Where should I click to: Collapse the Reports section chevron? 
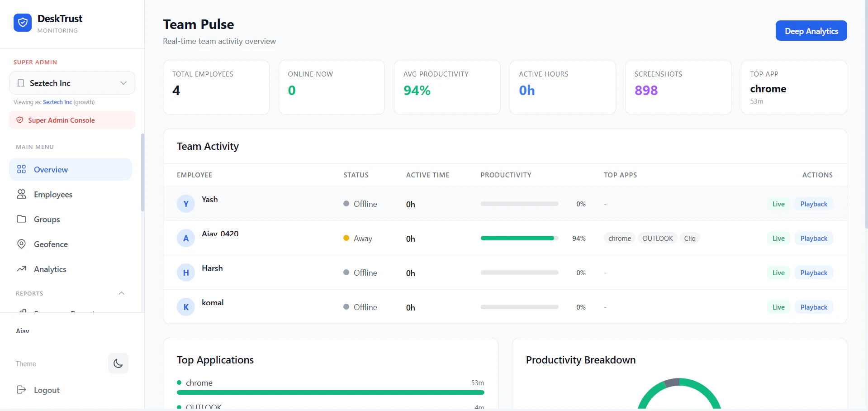pyautogui.click(x=121, y=293)
